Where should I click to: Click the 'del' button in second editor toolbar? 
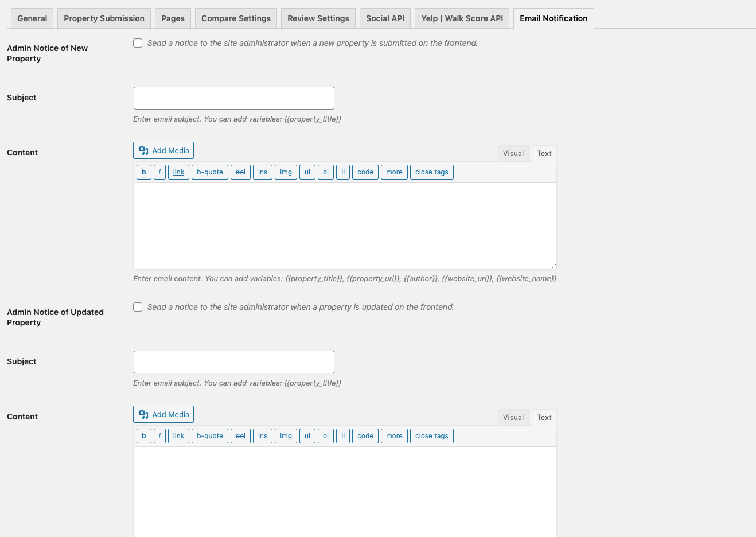coord(240,436)
